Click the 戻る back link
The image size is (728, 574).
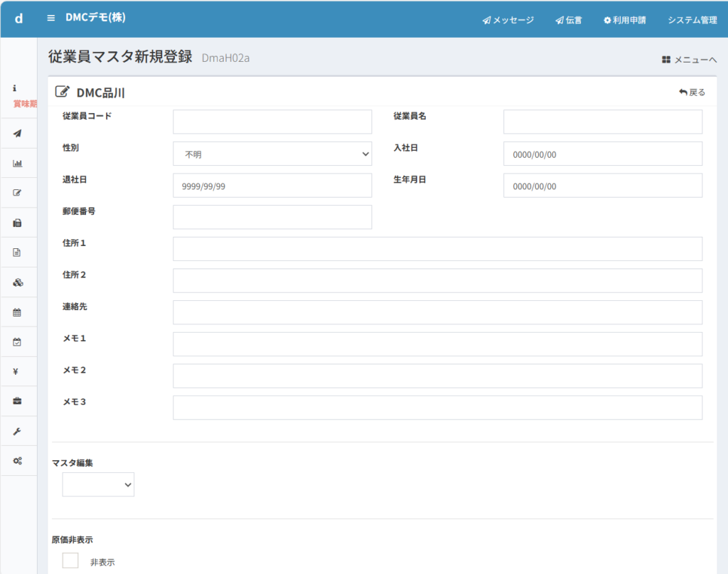(x=692, y=92)
